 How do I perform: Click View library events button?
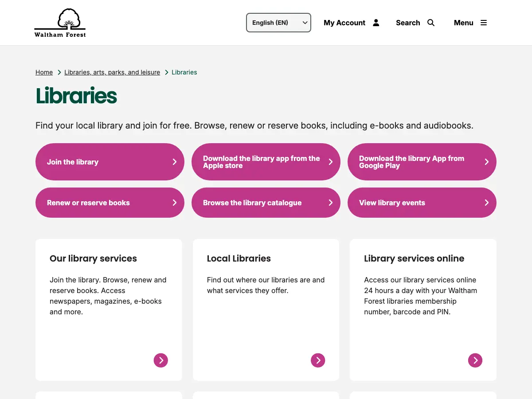point(422,203)
